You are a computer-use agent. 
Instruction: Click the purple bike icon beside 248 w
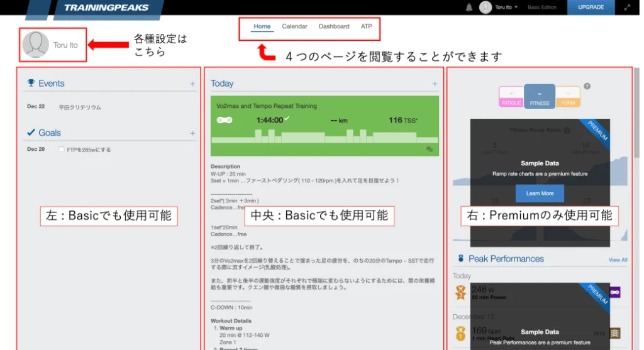(x=614, y=292)
